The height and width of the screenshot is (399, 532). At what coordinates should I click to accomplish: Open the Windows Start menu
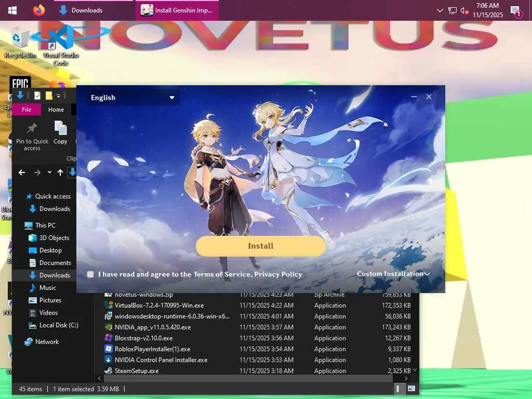[x=12, y=10]
